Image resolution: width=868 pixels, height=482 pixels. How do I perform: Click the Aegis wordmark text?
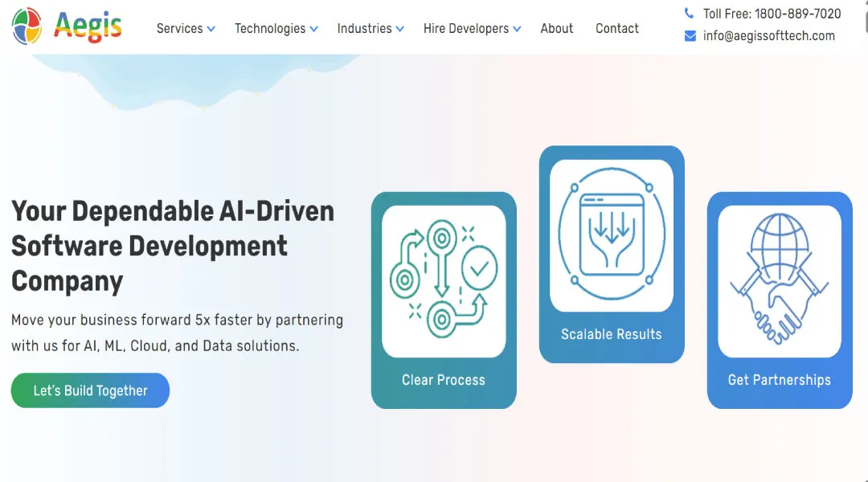tap(88, 27)
